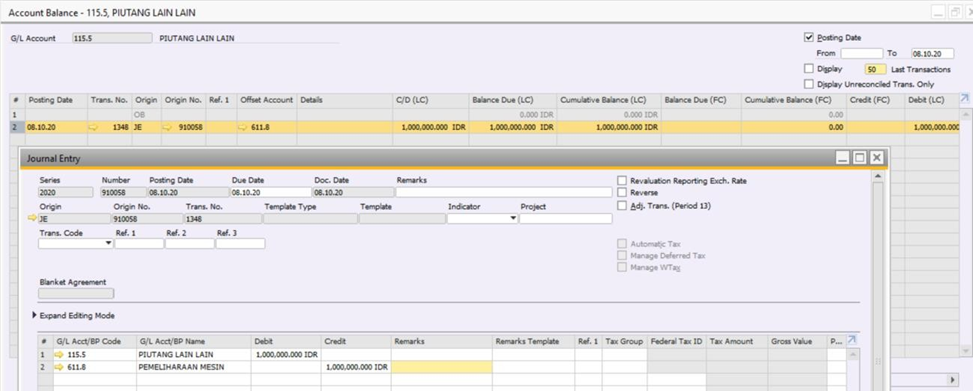Minimize the Journal Entry window

843,158
